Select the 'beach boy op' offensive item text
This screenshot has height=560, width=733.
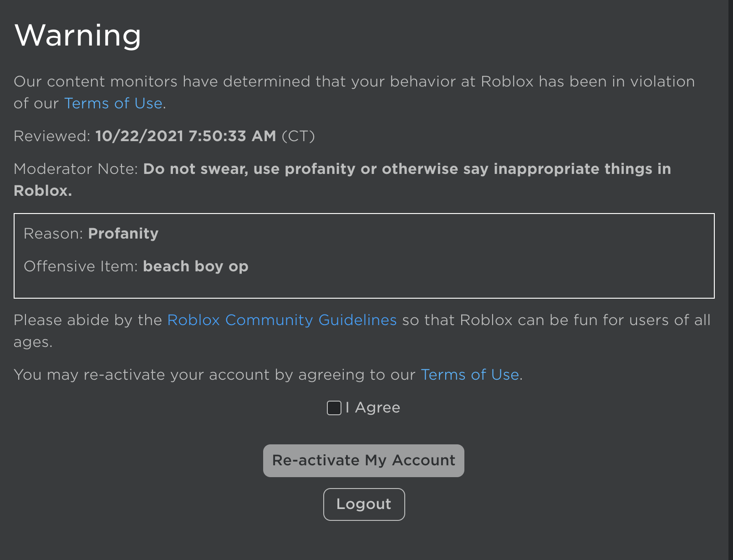click(x=195, y=266)
